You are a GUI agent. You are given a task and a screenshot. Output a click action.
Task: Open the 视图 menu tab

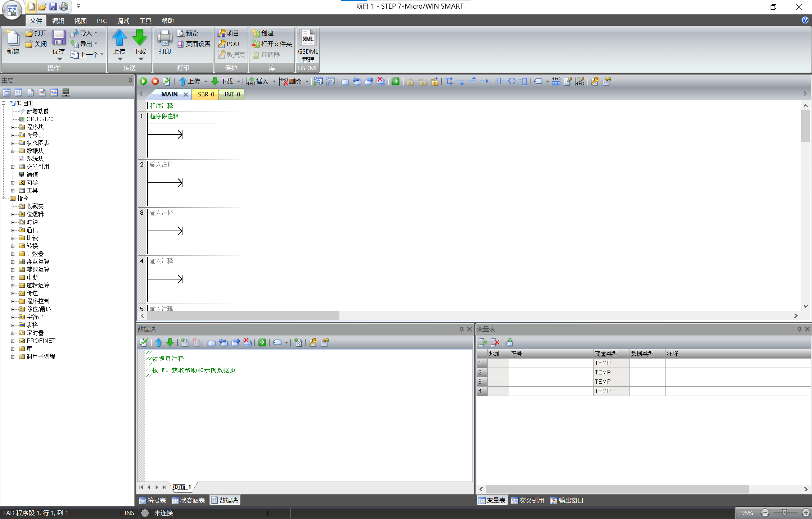80,21
